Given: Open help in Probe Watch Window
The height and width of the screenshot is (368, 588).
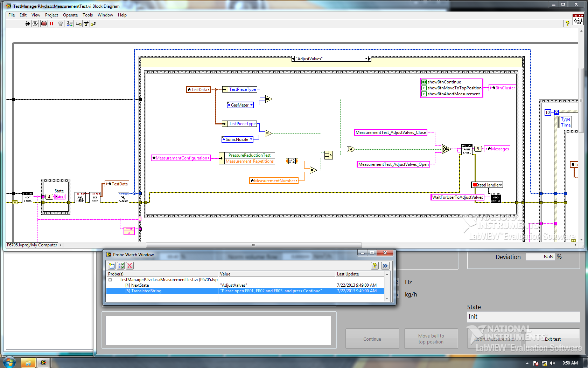Looking at the screenshot, I should point(374,266).
